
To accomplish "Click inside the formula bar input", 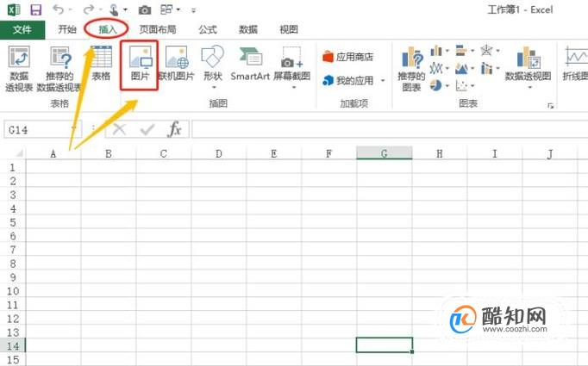I will point(389,130).
